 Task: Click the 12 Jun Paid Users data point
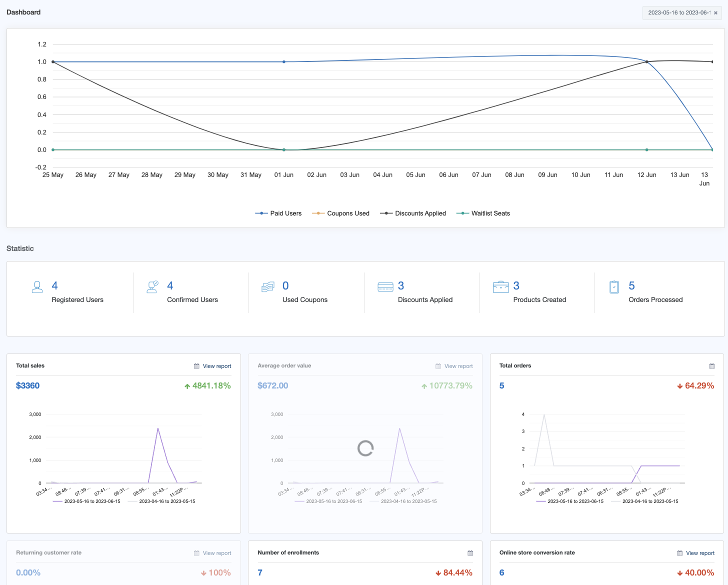[646, 62]
